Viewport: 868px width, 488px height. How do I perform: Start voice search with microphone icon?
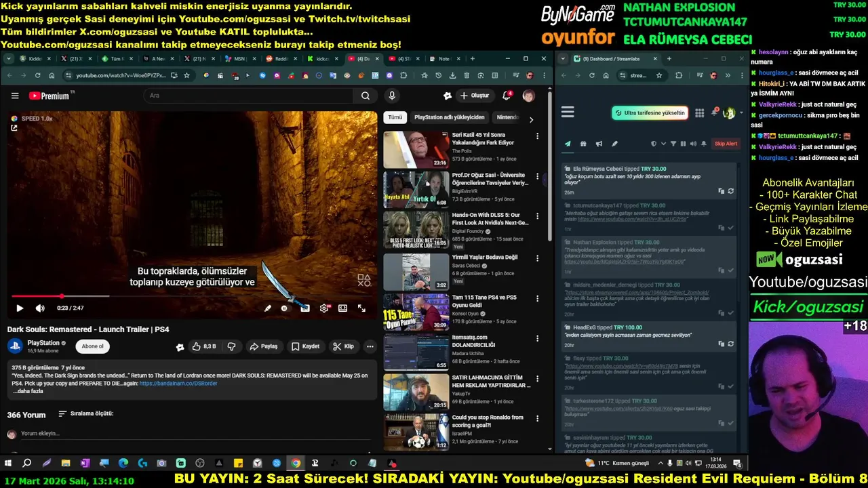(392, 96)
